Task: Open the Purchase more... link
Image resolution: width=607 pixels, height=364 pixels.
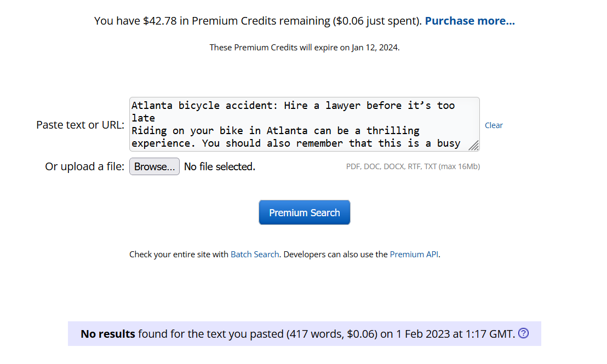Action: coord(469,21)
